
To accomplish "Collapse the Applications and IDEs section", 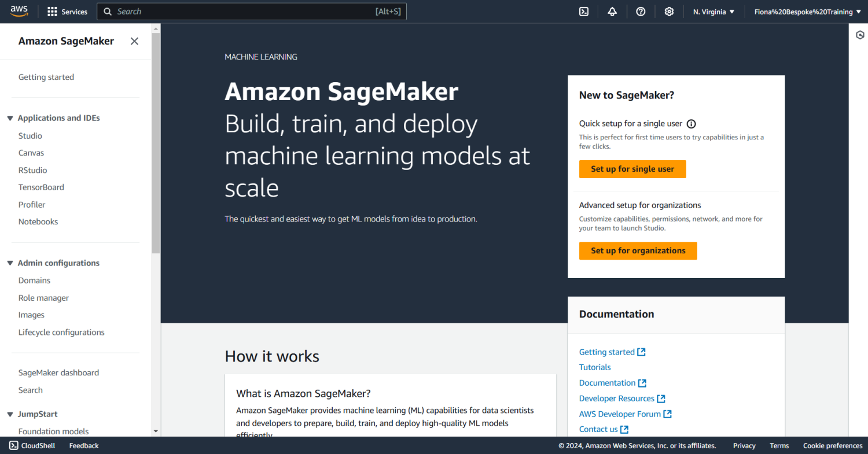I will (9, 117).
